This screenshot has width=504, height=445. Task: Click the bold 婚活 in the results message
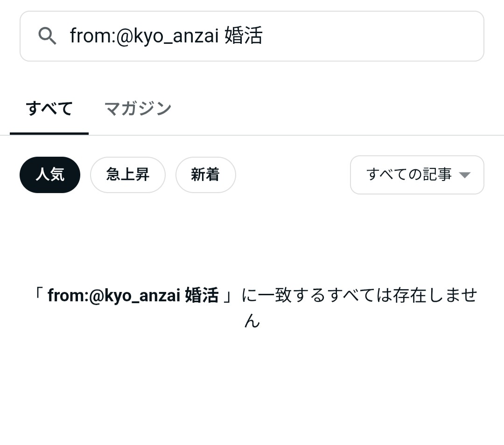pos(202,295)
